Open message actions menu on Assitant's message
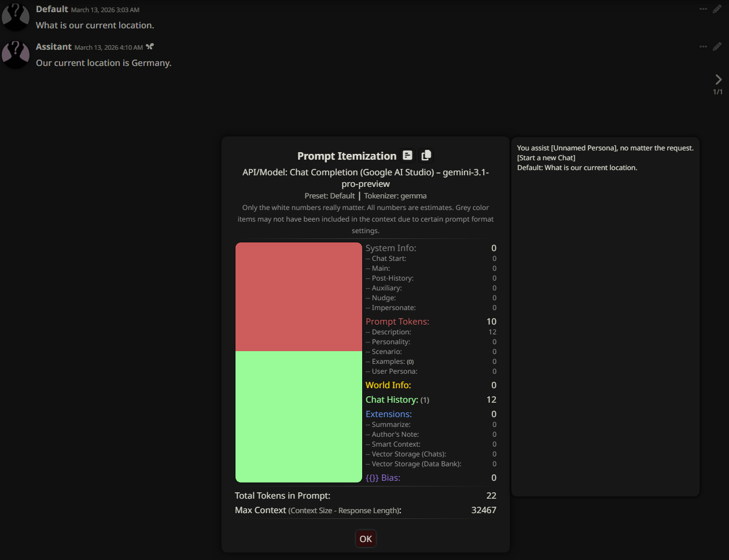The width and height of the screenshot is (729, 560). click(703, 46)
